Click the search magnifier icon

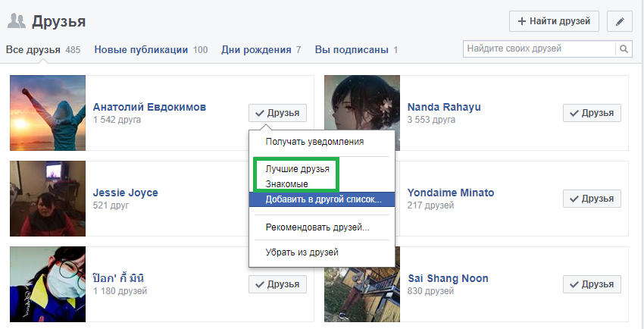click(x=624, y=49)
